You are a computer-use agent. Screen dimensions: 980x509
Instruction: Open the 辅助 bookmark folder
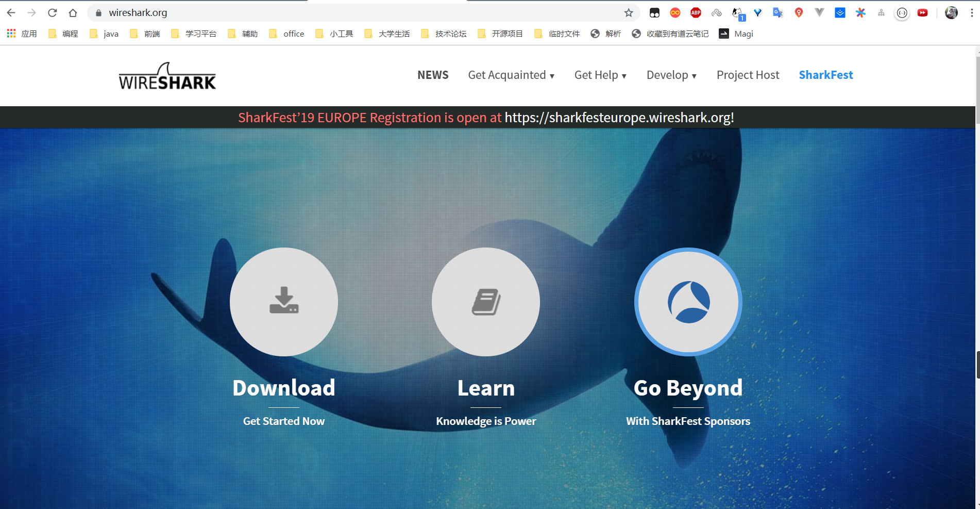click(x=243, y=34)
